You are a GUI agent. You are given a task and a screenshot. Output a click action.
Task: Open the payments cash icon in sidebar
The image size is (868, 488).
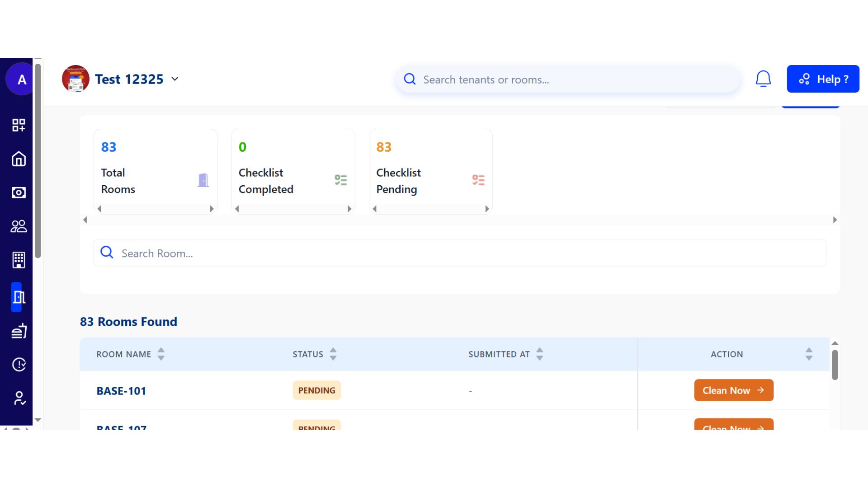click(x=19, y=192)
